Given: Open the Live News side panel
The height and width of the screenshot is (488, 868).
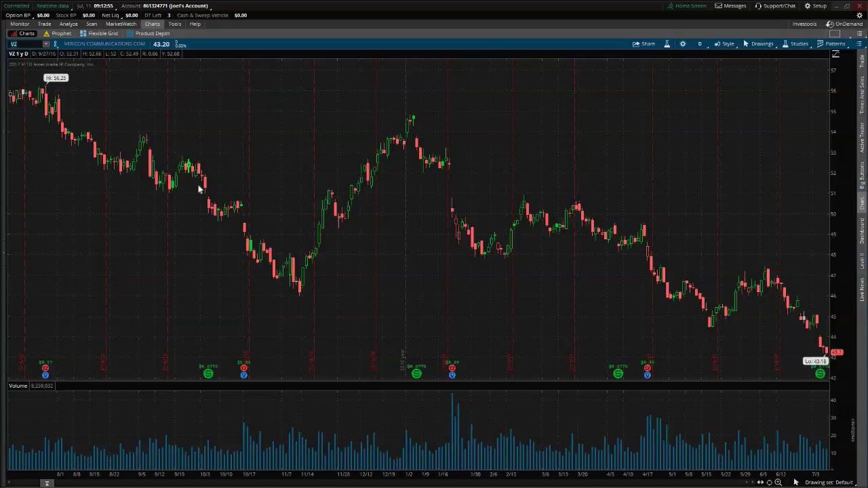Looking at the screenshot, I should point(862,289).
